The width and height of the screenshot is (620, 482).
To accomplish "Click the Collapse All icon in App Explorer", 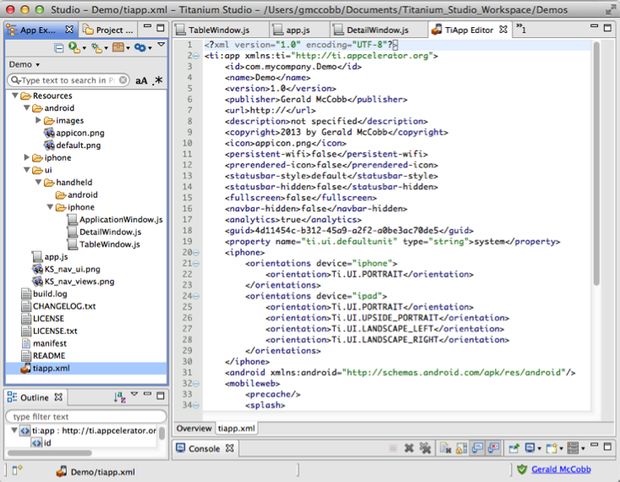I will [59, 48].
